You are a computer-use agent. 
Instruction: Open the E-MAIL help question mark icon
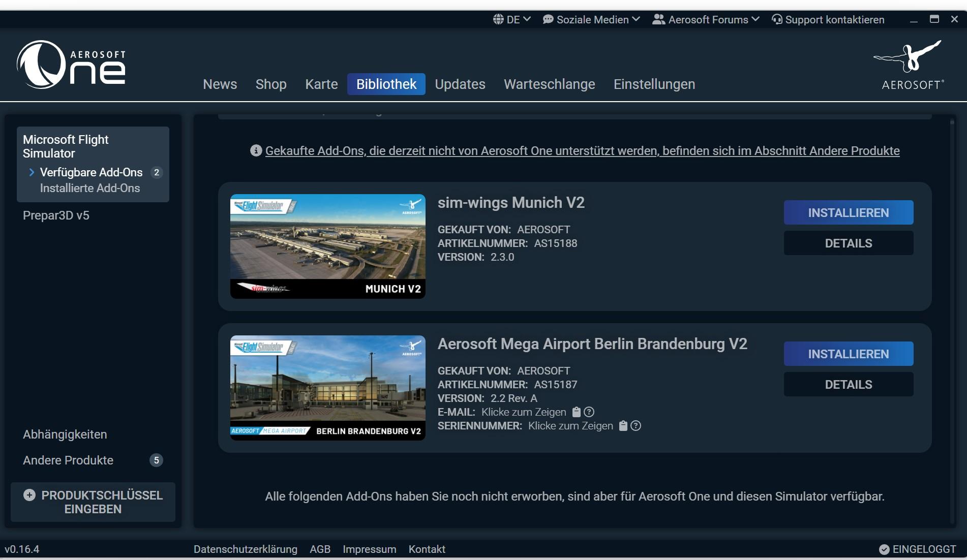click(589, 412)
